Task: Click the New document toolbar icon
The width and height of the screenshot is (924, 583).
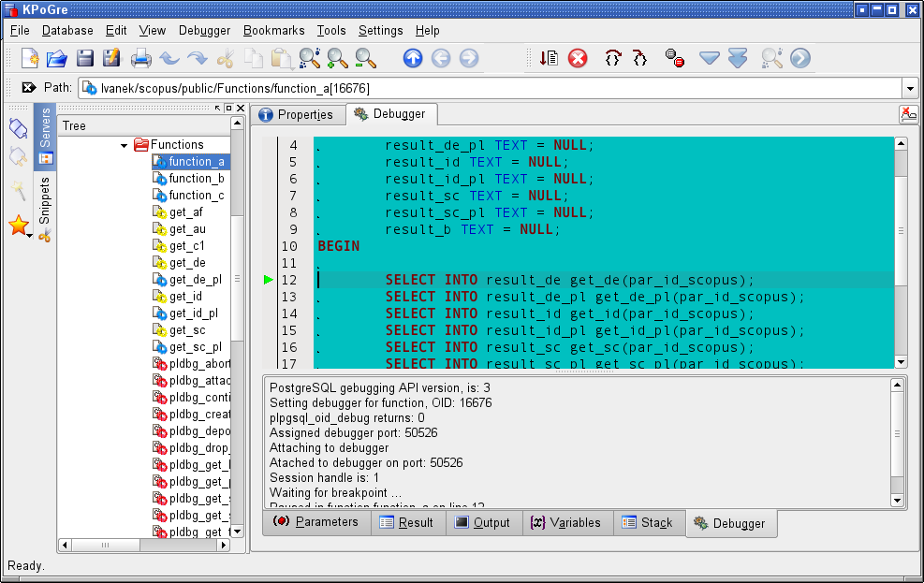Action: tap(29, 58)
